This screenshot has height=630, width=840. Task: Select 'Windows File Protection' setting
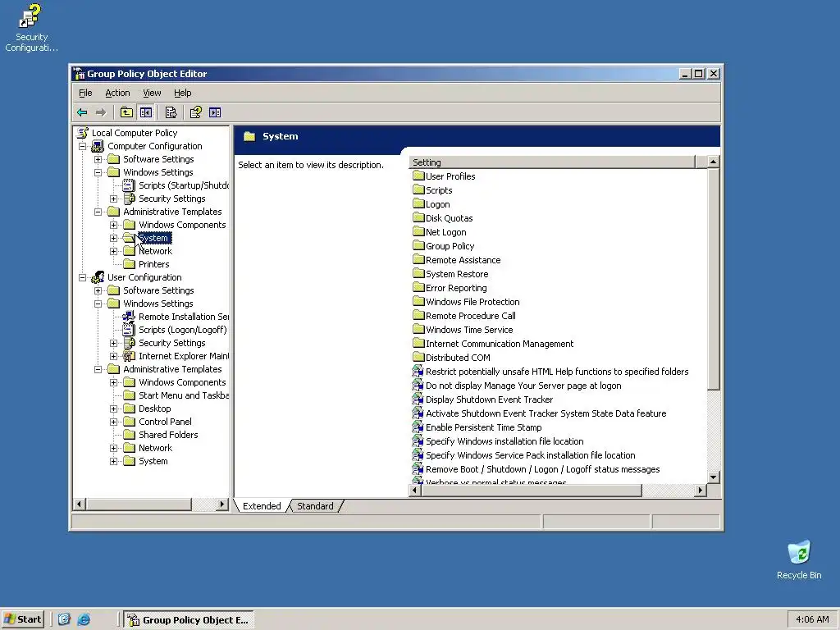(x=472, y=302)
